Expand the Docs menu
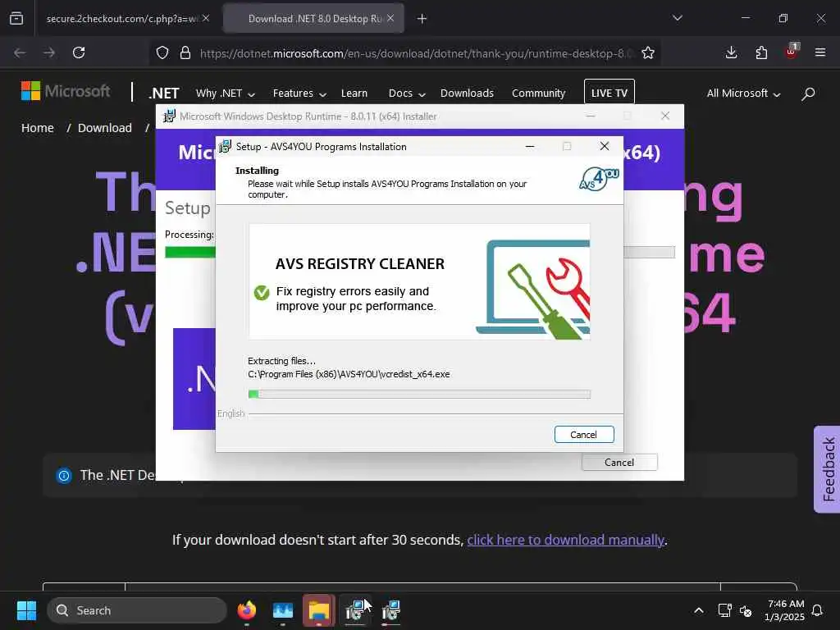 coord(407,94)
